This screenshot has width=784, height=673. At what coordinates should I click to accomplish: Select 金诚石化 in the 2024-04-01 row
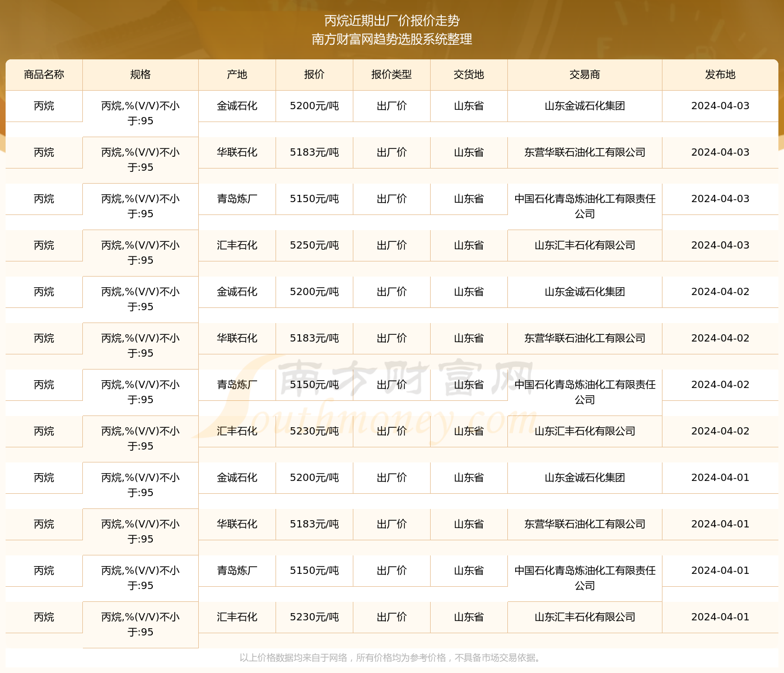237,478
